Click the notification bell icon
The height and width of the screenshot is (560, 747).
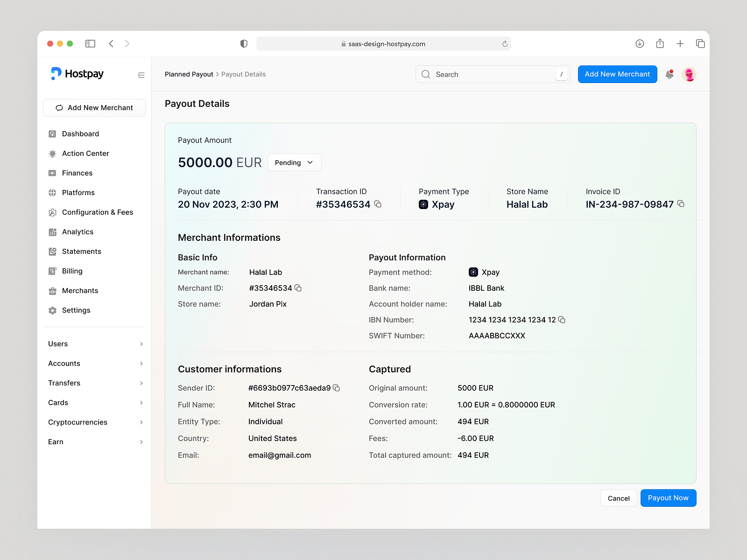click(669, 74)
